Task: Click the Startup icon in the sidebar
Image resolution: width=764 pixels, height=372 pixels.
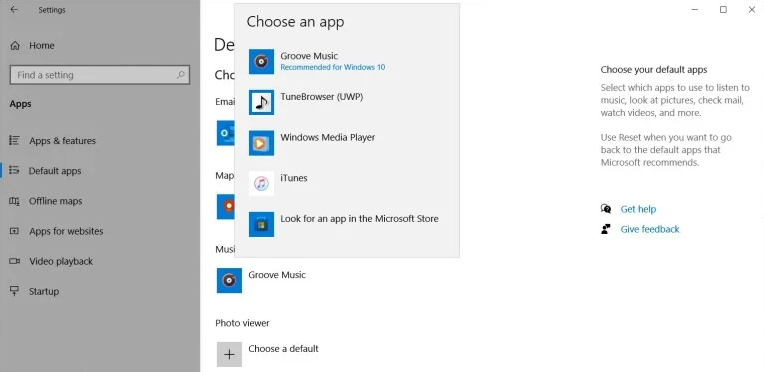Action: coord(15,291)
